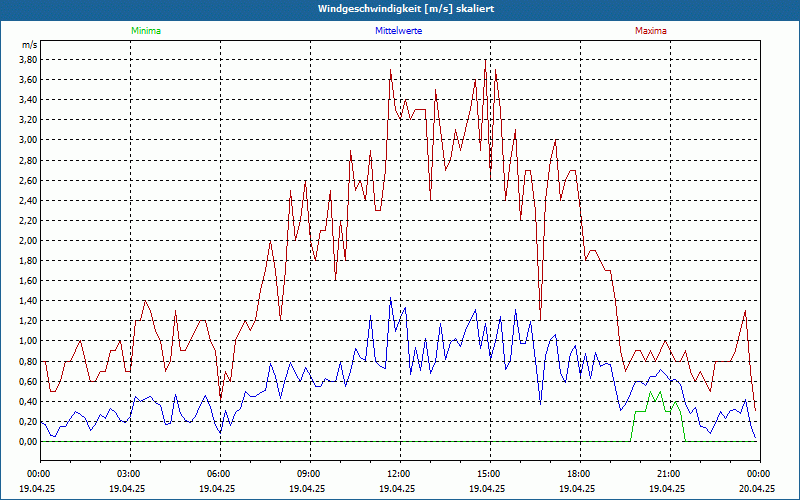The image size is (800, 500).
Task: Click the 0,60 y-axis value
Action: [x=28, y=382]
